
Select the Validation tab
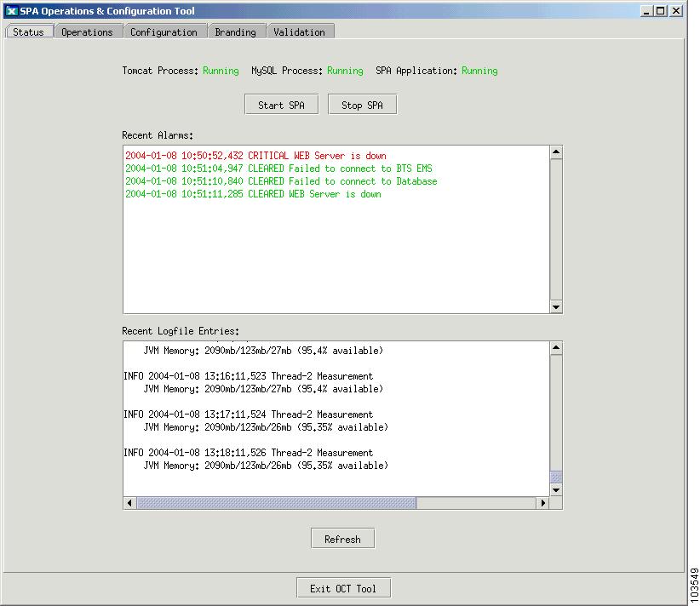tap(300, 31)
